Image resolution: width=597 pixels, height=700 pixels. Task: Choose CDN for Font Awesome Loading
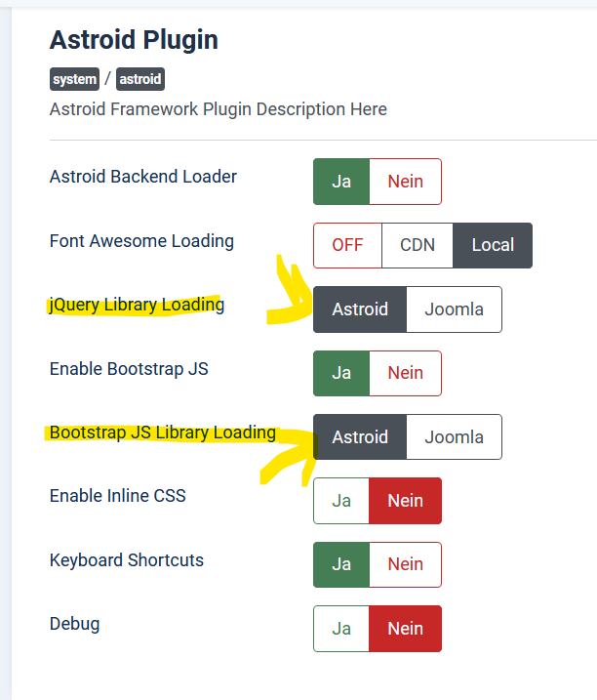[x=418, y=245]
